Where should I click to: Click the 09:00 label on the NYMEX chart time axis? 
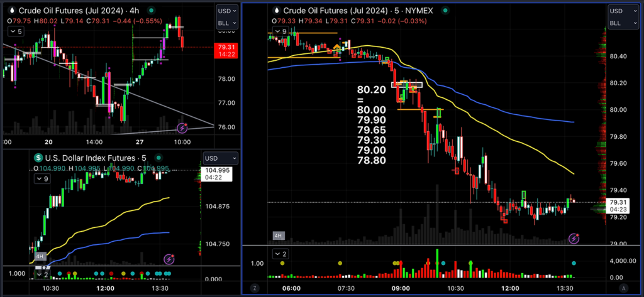(401, 288)
